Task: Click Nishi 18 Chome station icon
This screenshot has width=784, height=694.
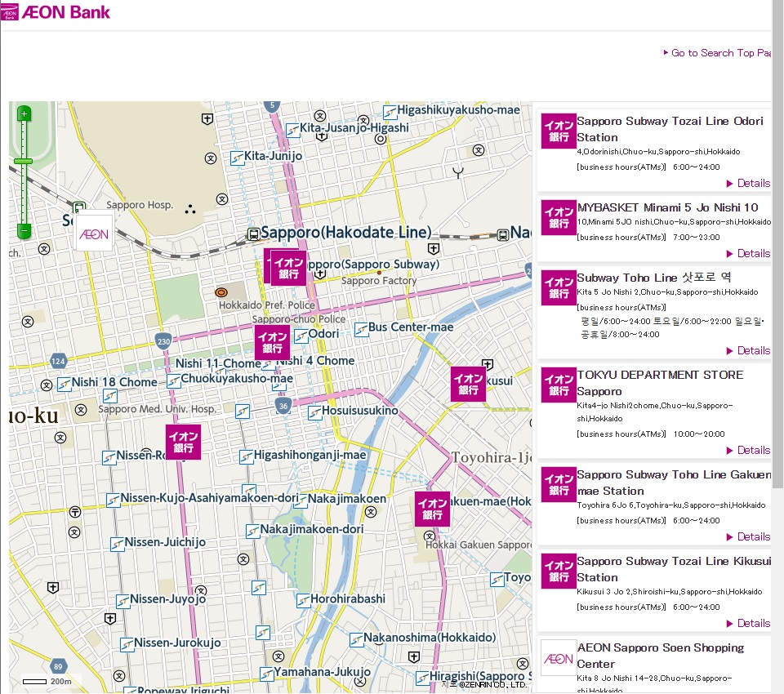Action: point(64,385)
